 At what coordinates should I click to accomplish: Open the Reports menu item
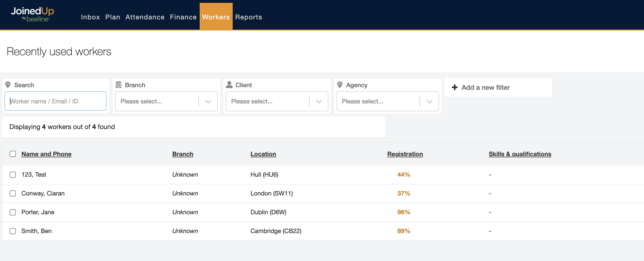tap(248, 17)
